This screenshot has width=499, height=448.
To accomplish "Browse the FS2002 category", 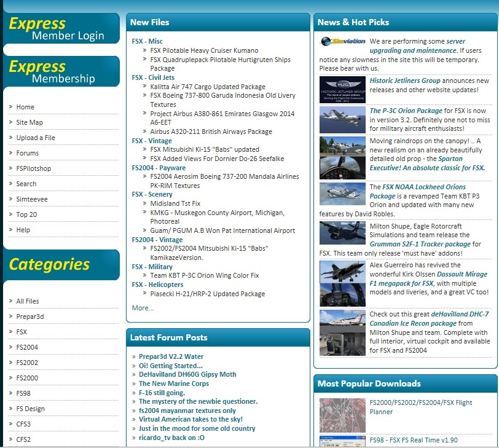I will click(27, 363).
